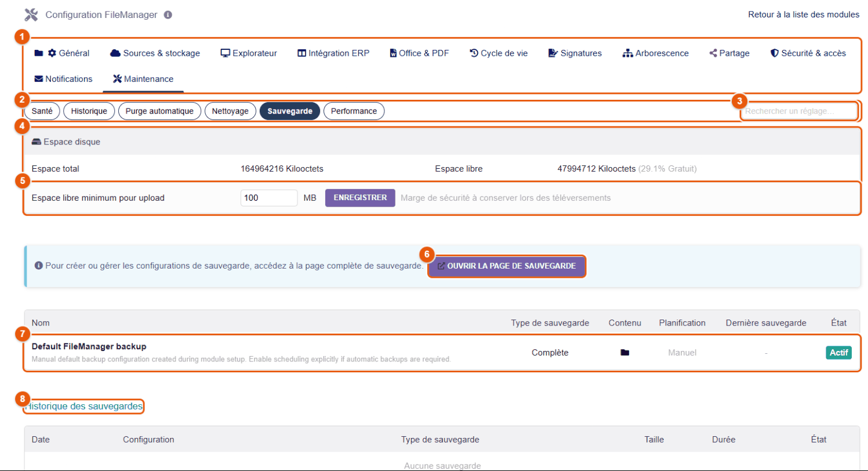Click the sitemap icon for Arborescence

coord(628,53)
